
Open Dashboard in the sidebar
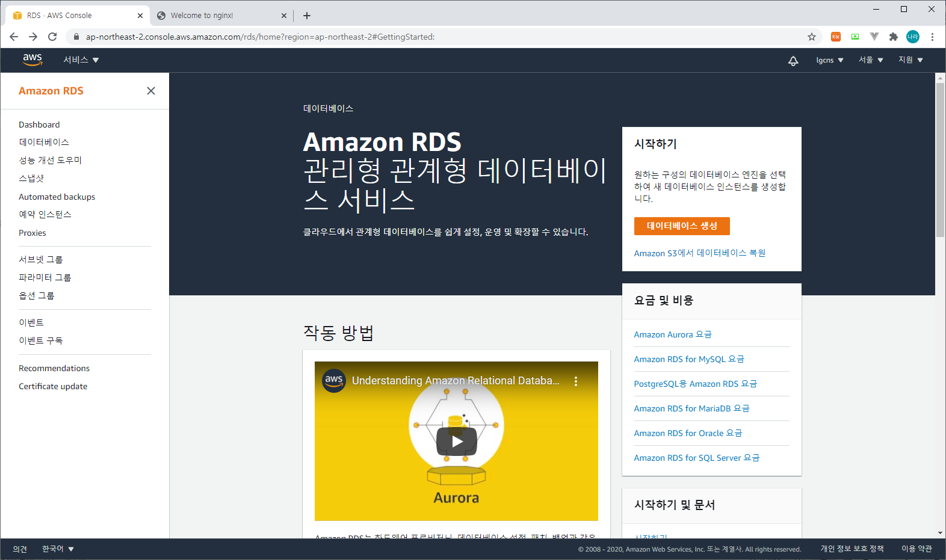(39, 125)
